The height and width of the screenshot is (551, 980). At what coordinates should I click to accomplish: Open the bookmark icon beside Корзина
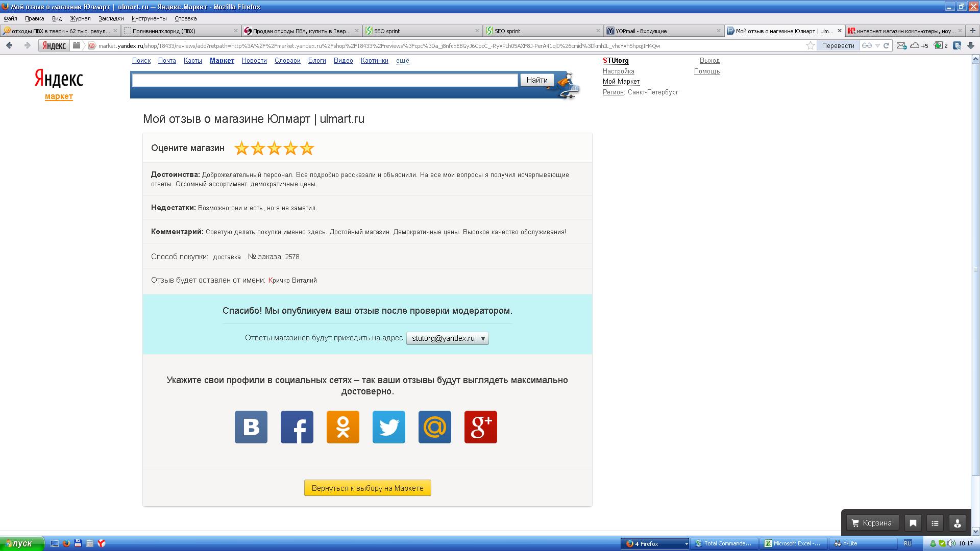click(x=913, y=523)
